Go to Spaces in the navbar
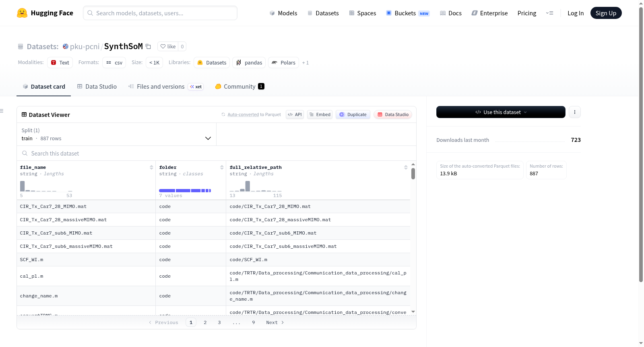Viewport: 644px width, 347px height. [x=362, y=13]
